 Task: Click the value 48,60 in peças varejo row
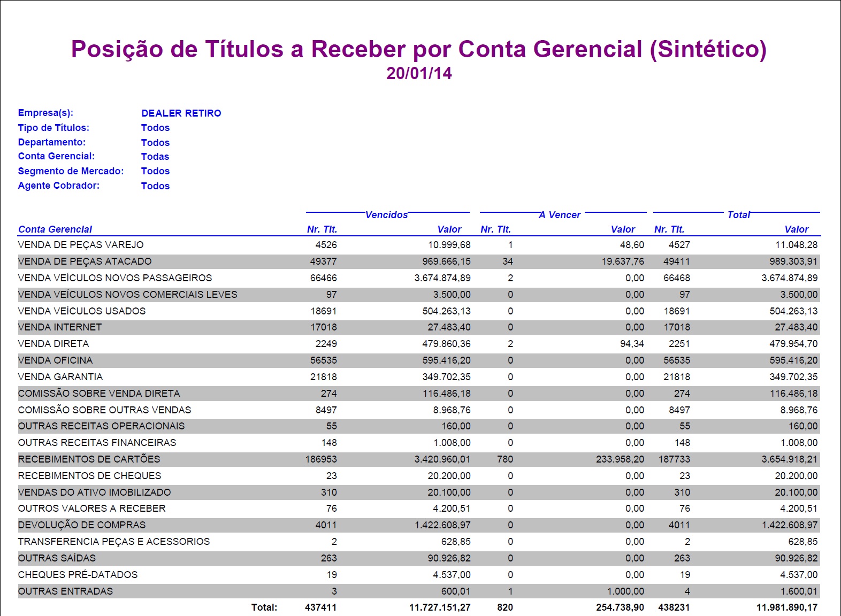click(x=632, y=245)
